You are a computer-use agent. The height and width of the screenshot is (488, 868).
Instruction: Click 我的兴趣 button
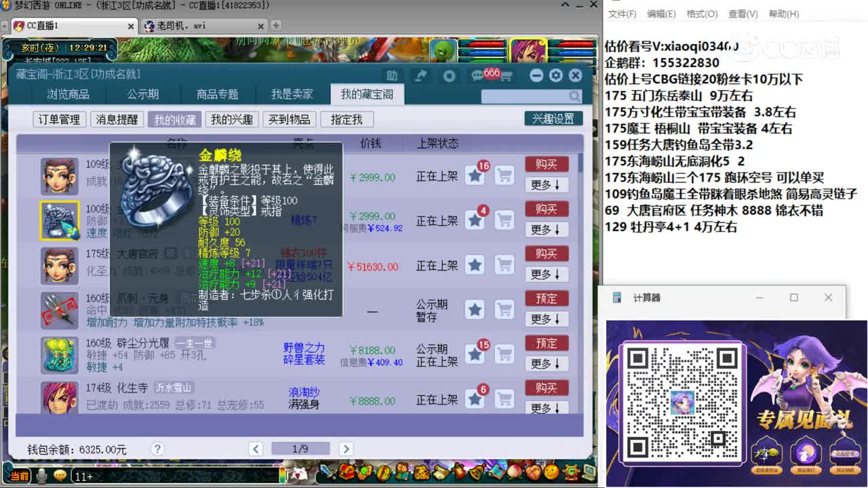[x=231, y=119]
